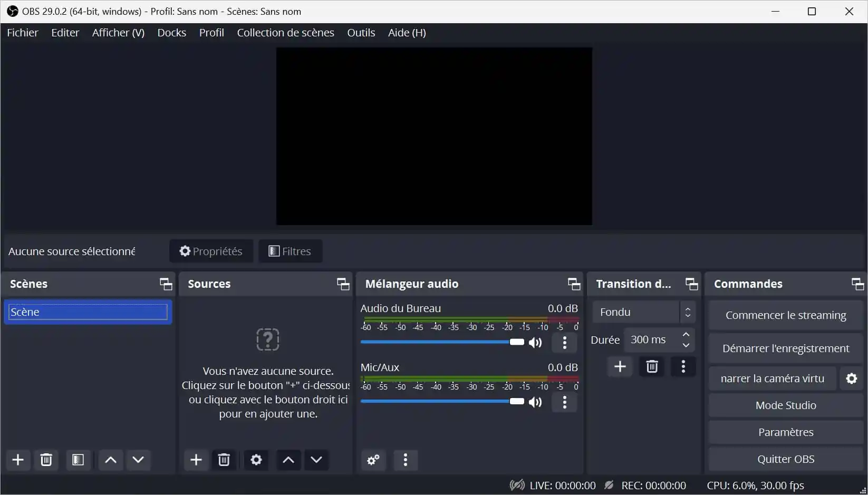This screenshot has height=495, width=868.
Task: Click the CPU: 6.0%, 30.00 fps status
Action: [756, 486]
